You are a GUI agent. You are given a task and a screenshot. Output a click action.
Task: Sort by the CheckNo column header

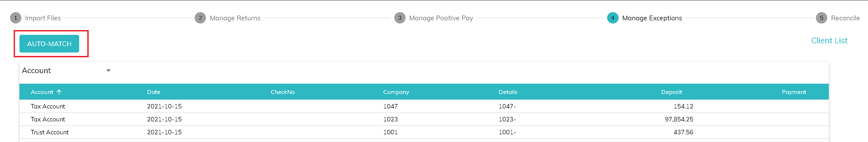point(282,92)
